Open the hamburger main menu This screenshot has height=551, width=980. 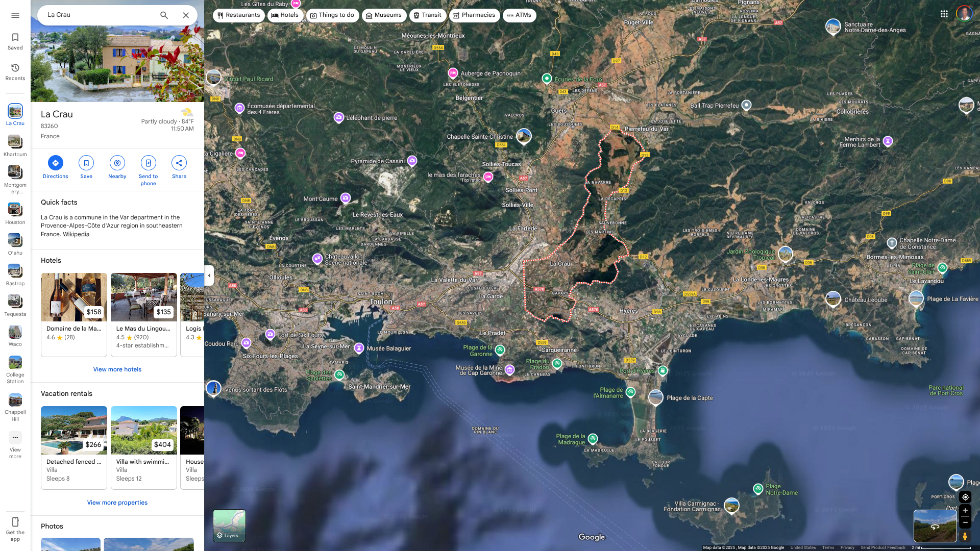click(x=15, y=15)
